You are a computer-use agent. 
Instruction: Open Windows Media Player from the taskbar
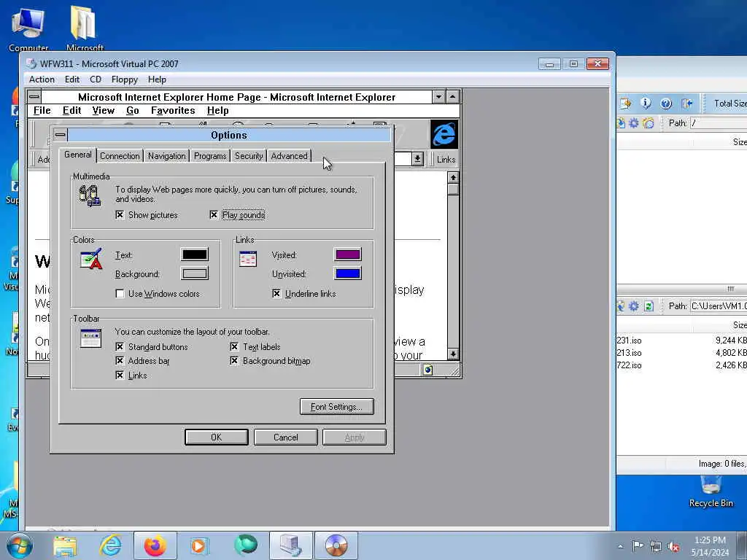click(x=198, y=545)
